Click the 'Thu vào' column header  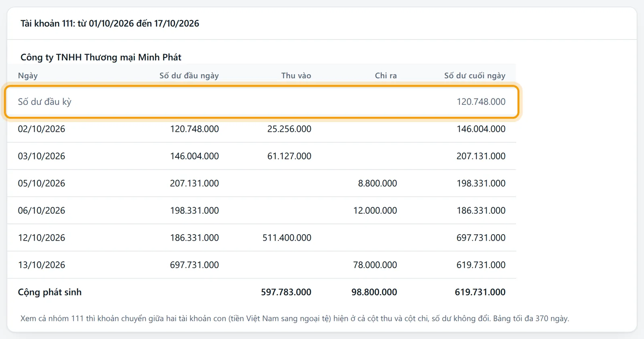coord(296,75)
